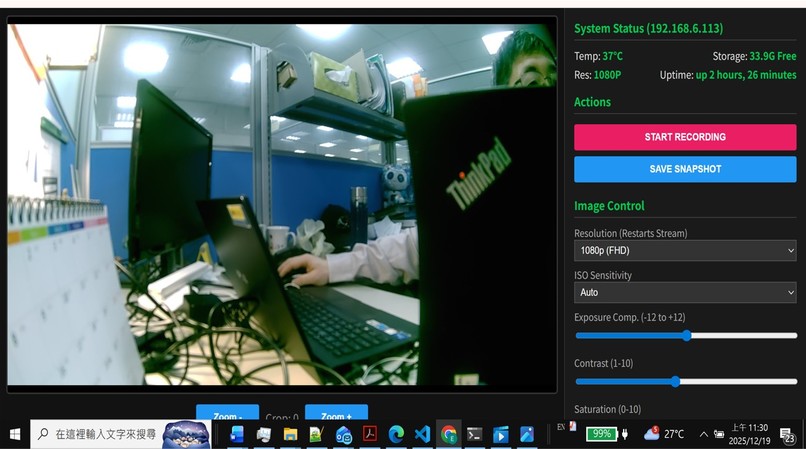Click the uptime value text

coord(746,75)
